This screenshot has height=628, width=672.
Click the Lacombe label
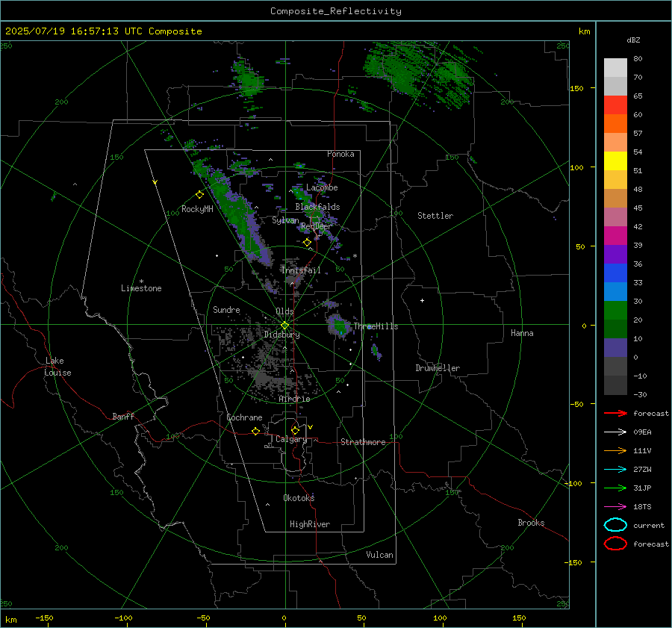[322, 187]
